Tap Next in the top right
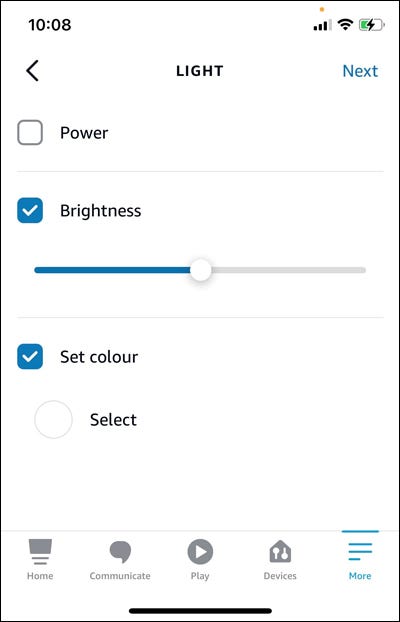 tap(360, 71)
